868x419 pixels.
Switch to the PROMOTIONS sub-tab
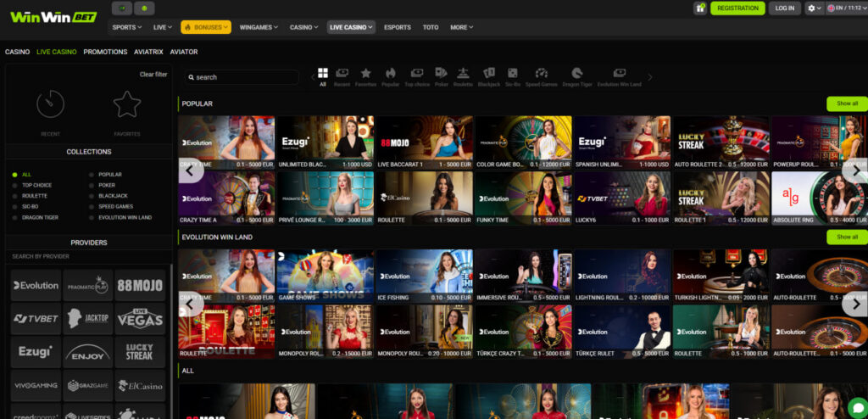click(105, 52)
